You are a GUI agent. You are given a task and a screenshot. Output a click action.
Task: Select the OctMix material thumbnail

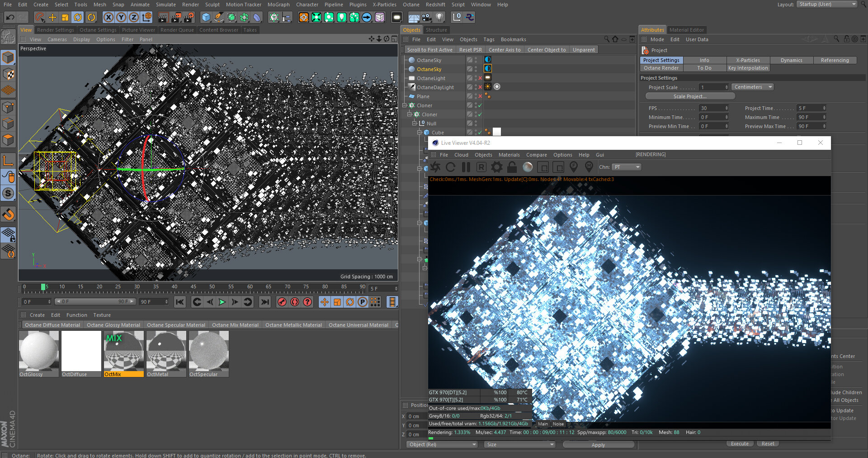coord(123,351)
